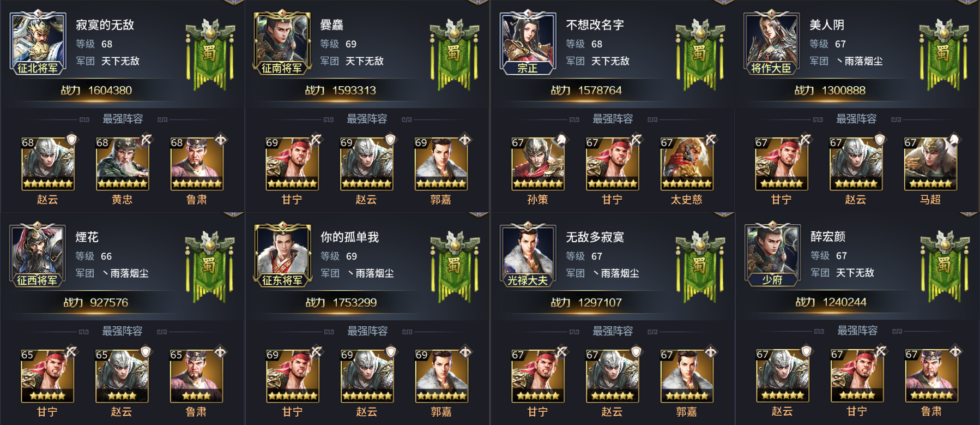Click 郭嘉 hero card in 你的孤单我's lineup
This screenshot has height=425, width=980.
click(x=441, y=376)
